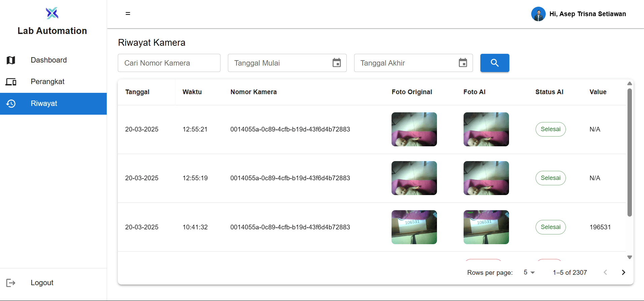Expand the rows per page dropdown
The width and height of the screenshot is (644, 301).
[529, 272]
